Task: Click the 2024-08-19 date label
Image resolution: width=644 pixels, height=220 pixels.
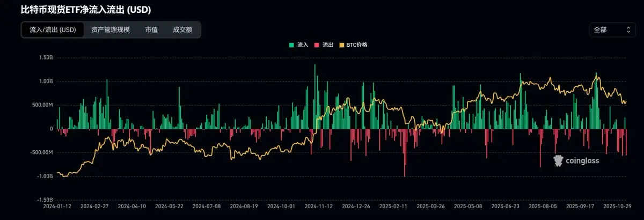Action: coord(243,206)
